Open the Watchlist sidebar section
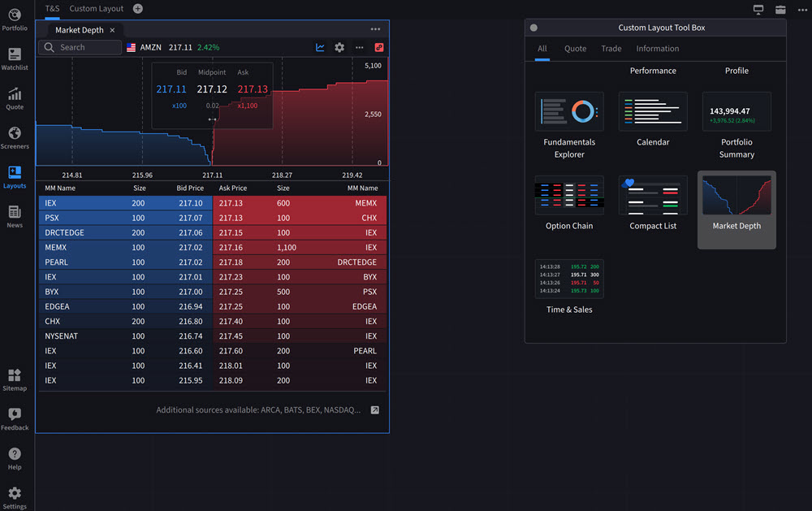Viewport: 812px width, 511px height. (x=15, y=58)
